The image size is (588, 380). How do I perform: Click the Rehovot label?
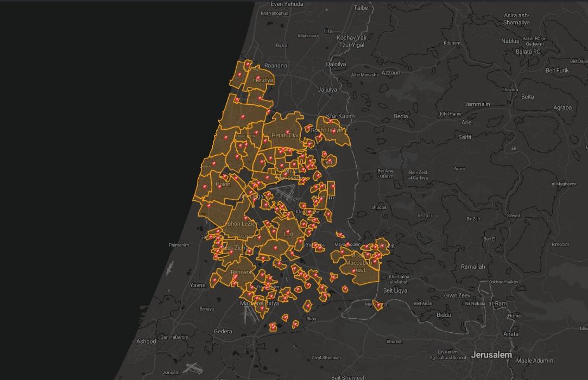pyautogui.click(x=241, y=272)
